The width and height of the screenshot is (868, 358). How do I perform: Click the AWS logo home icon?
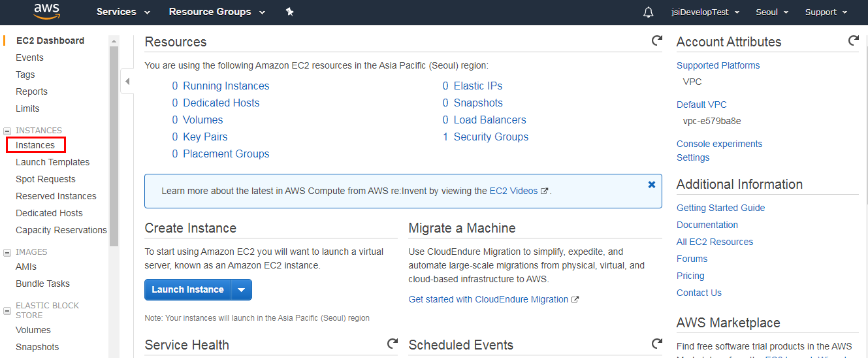(47, 11)
